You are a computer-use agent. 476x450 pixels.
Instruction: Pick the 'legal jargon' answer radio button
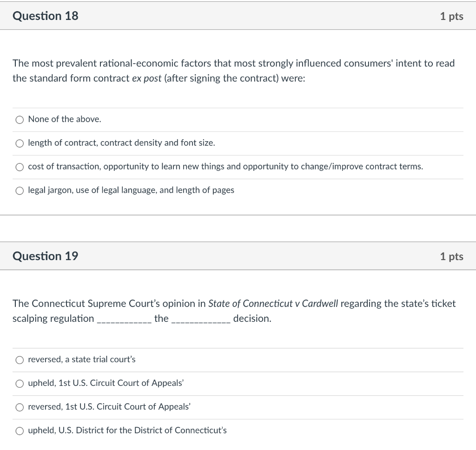(20, 191)
